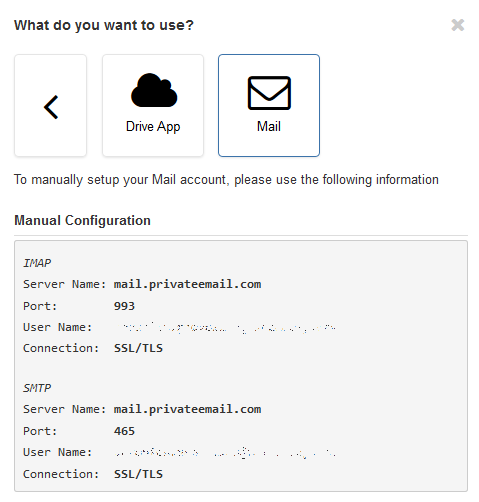Close the dialog with the X icon

[x=458, y=25]
